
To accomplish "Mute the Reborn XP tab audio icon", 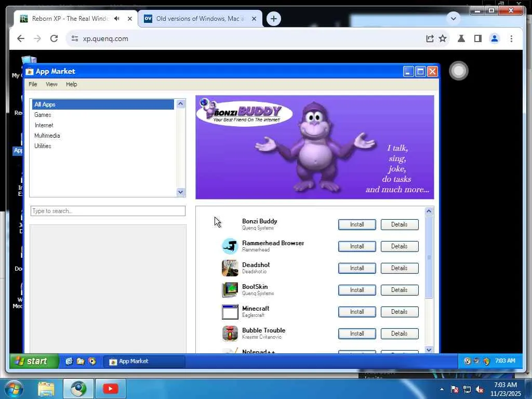I will click(117, 19).
